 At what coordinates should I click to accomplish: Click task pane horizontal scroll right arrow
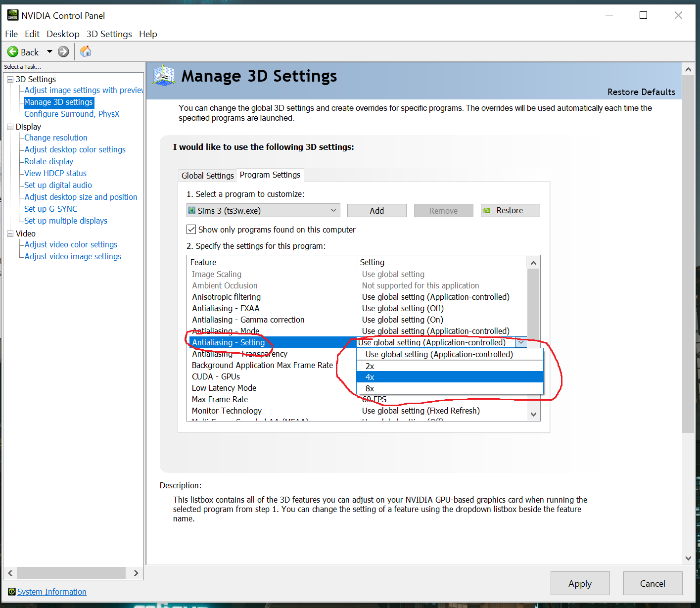(x=137, y=573)
